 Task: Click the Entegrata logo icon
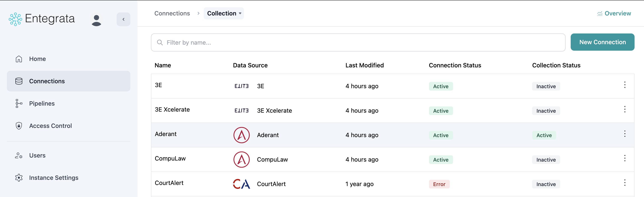(x=15, y=19)
